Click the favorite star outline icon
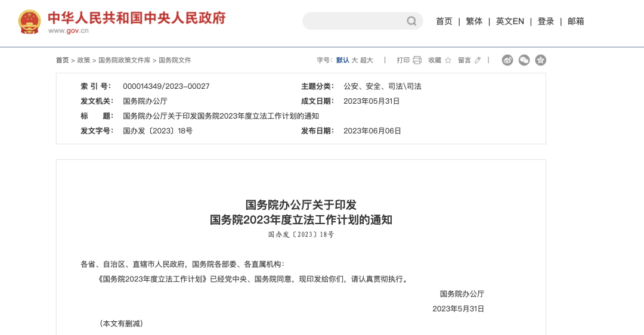The image size is (644, 335). point(448,60)
